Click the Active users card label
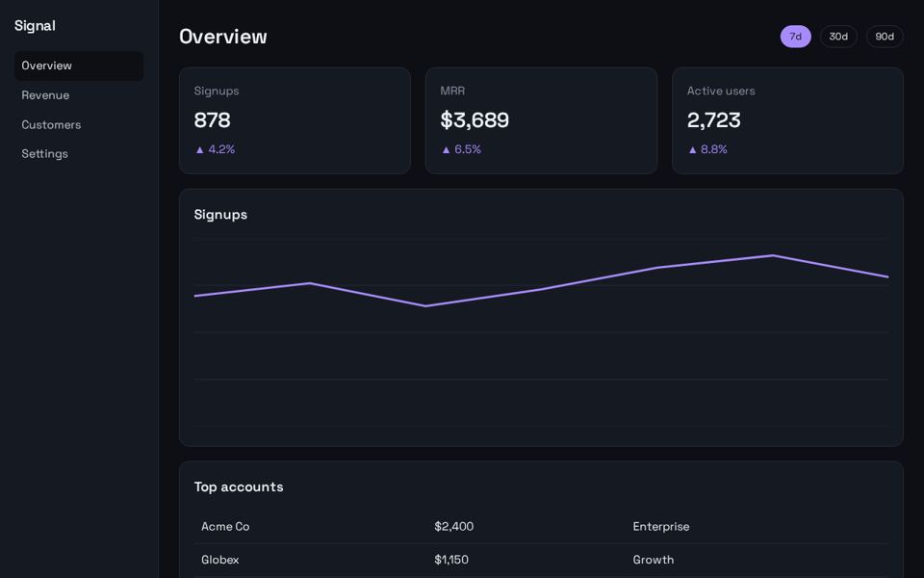This screenshot has width=924, height=578. pos(721,91)
